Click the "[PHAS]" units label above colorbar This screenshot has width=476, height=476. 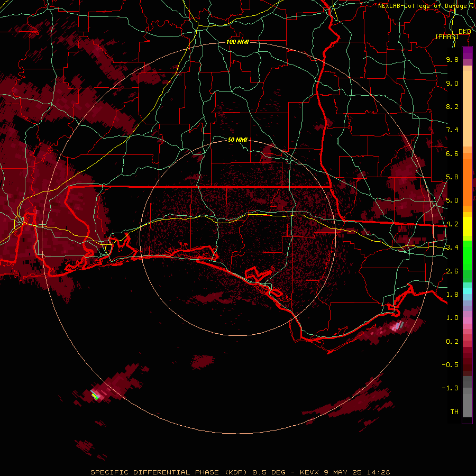click(447, 36)
